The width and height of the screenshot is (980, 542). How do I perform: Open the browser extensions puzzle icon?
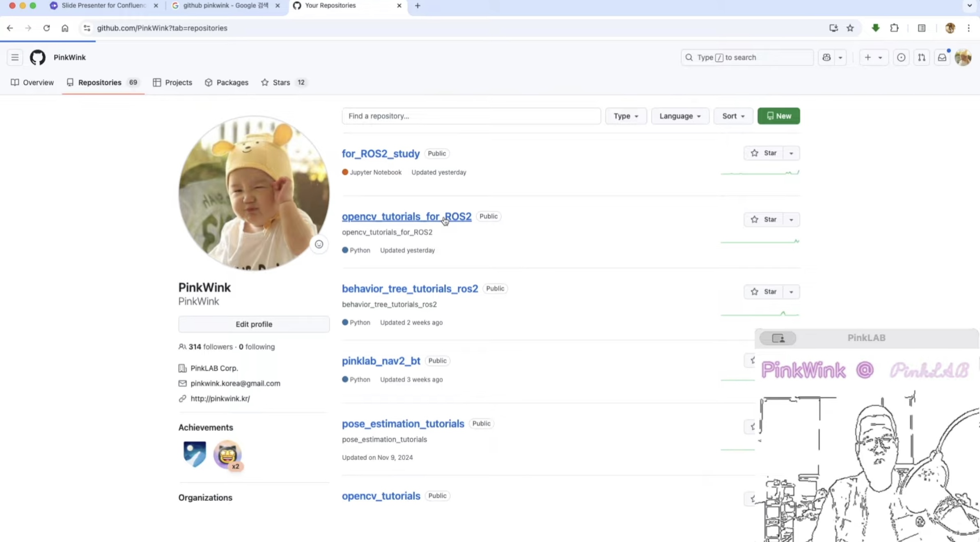894,28
